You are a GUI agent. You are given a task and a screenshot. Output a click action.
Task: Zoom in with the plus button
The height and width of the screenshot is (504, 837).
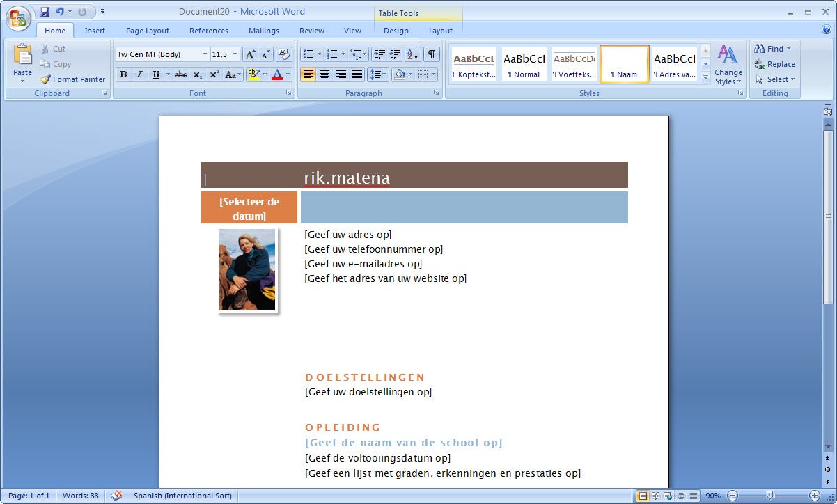pyautogui.click(x=815, y=496)
